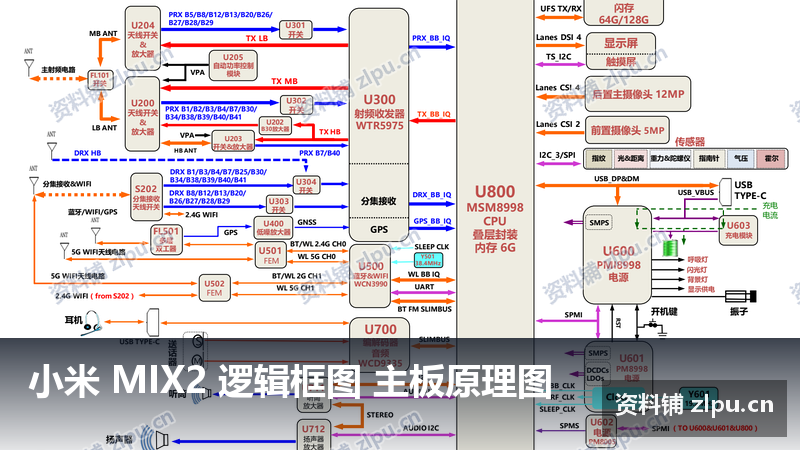Select the rear main camera 12MP block
This screenshot has height=450, width=800.
[x=637, y=94]
